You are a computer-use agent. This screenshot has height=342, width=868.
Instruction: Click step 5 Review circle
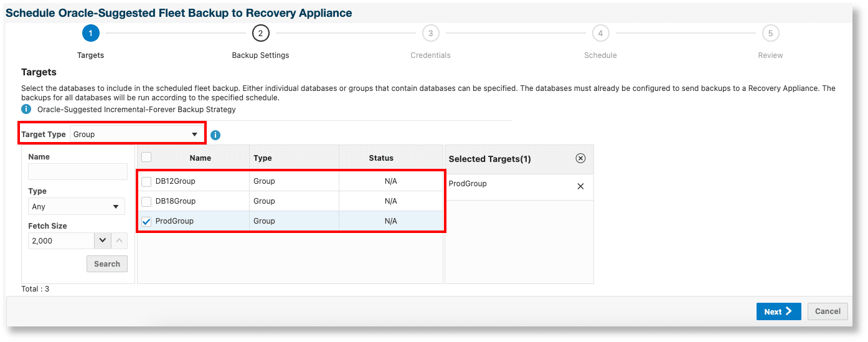coord(770,33)
